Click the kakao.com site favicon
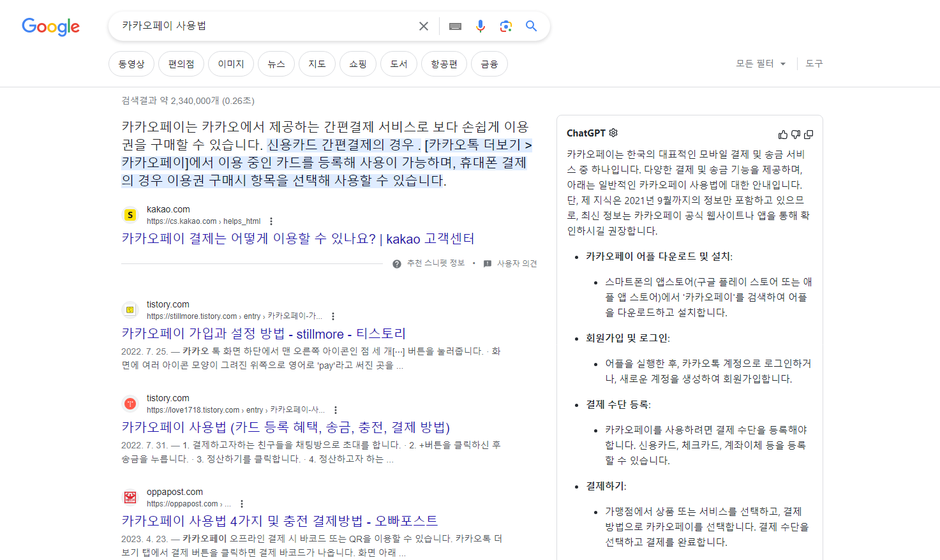 tap(130, 215)
